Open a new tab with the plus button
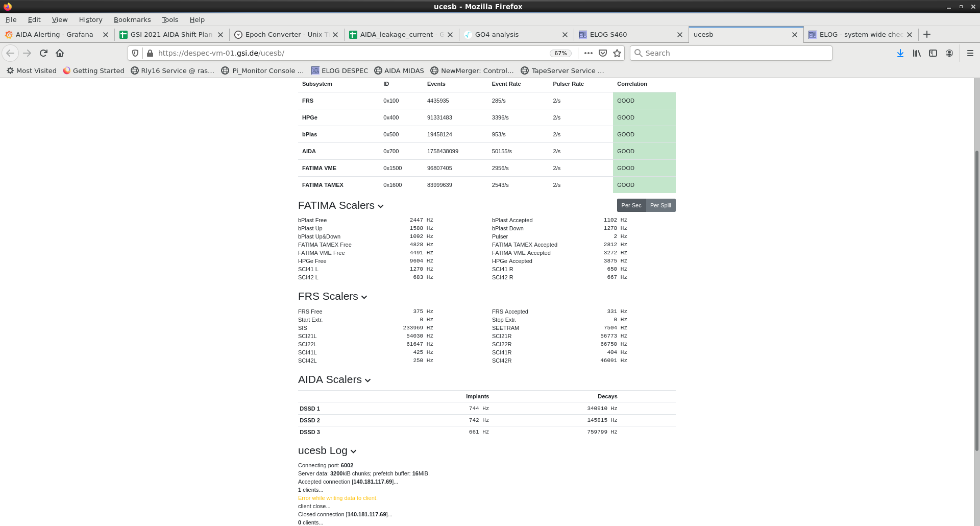Image resolution: width=980 pixels, height=526 pixels. point(927,34)
